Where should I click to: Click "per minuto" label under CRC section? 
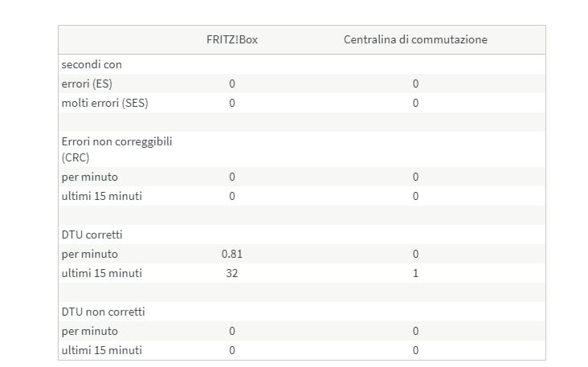pyautogui.click(x=90, y=177)
